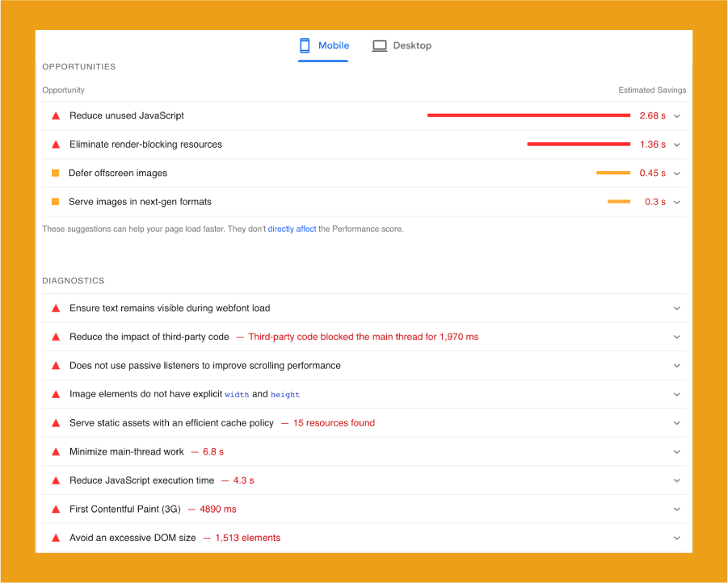The height and width of the screenshot is (583, 728).
Task: Click the red triangle beside Does not use passive listeners
Action: (55, 365)
